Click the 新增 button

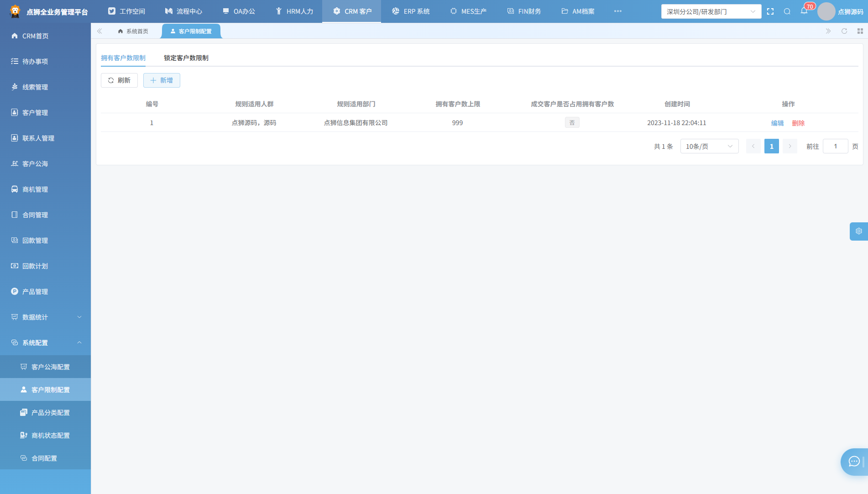162,80
